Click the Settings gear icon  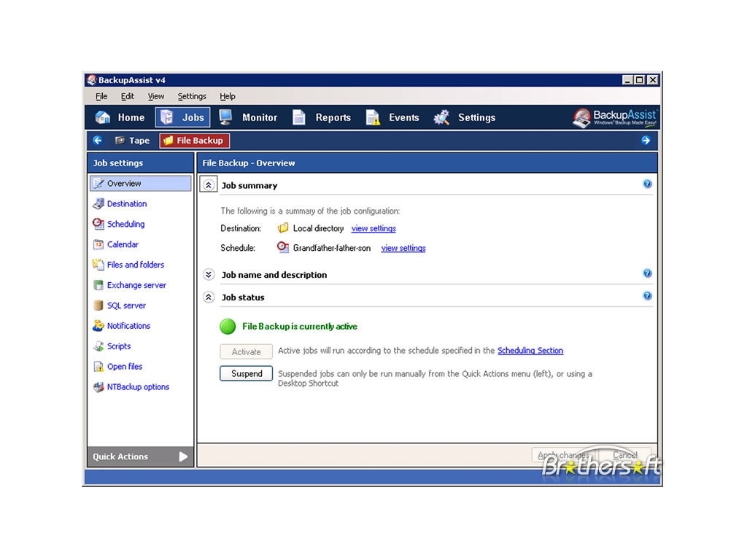point(441,117)
